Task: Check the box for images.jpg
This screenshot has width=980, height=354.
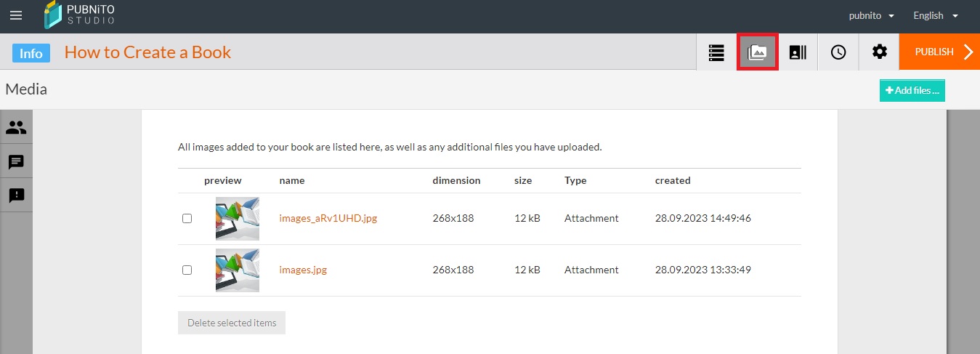Action: click(187, 270)
